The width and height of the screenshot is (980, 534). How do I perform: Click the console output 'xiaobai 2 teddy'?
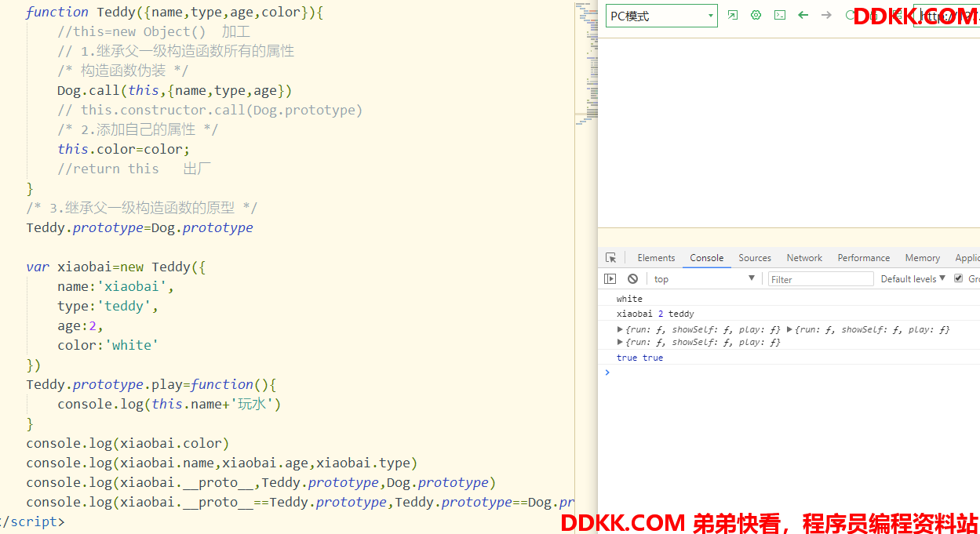655,314
